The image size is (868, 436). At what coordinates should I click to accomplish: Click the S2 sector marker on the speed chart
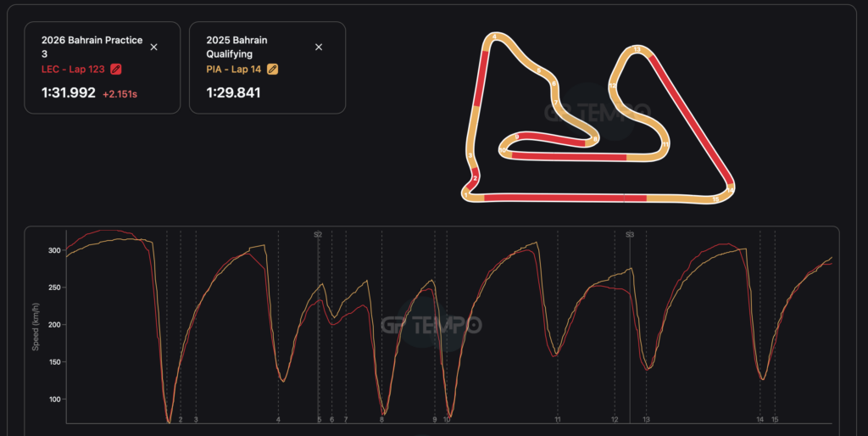[x=318, y=234]
